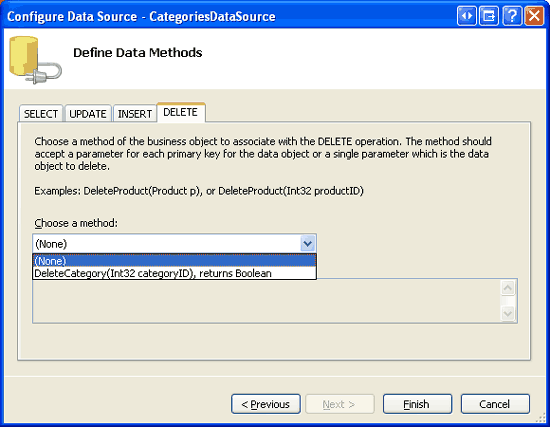Go back with the Previous button

[266, 404]
